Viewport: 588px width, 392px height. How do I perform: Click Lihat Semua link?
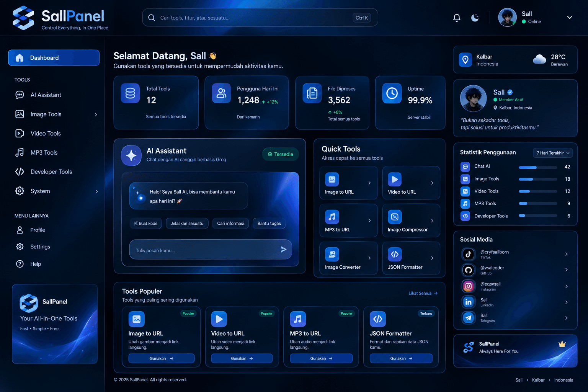pyautogui.click(x=423, y=293)
